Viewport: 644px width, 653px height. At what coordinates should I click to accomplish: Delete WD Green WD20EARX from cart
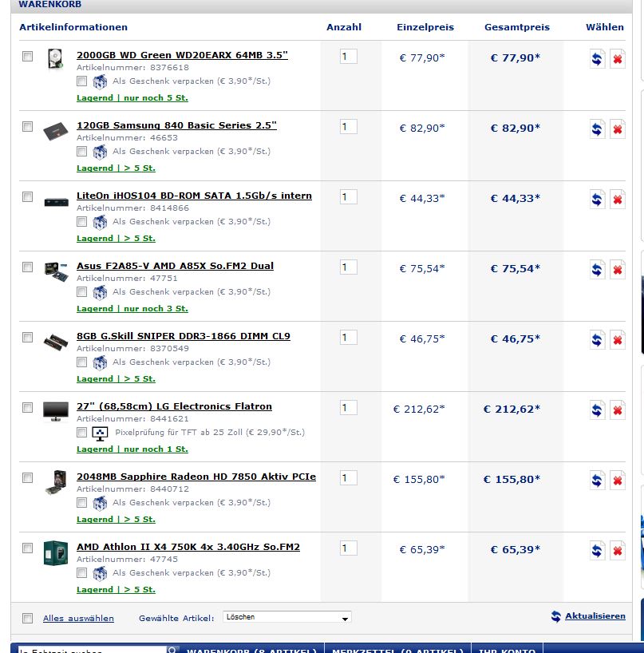pyautogui.click(x=618, y=59)
